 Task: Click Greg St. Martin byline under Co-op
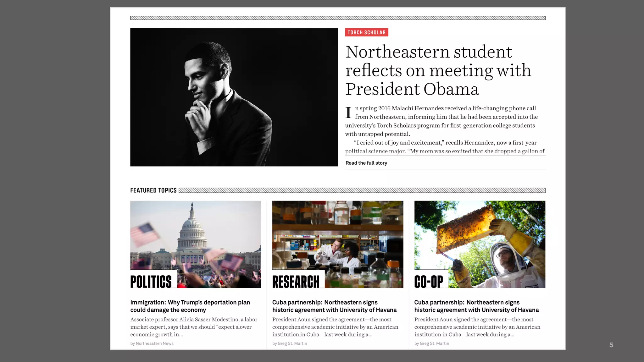coord(431,343)
